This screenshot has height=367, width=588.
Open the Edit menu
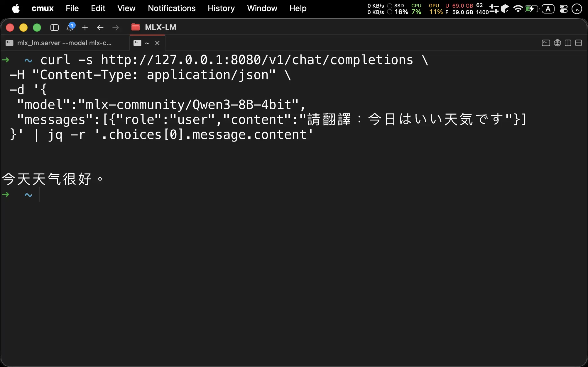coord(98,9)
